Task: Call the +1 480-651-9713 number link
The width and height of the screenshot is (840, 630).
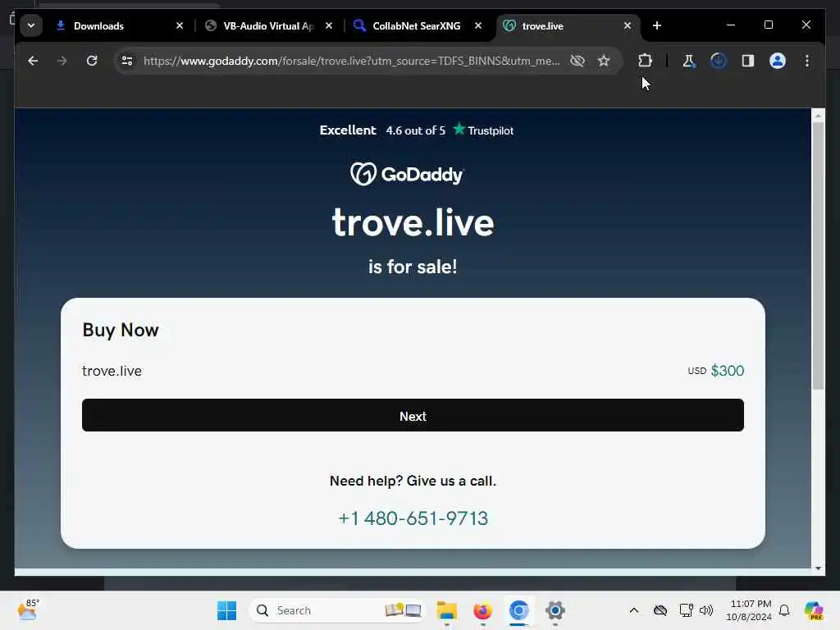Action: [x=413, y=518]
